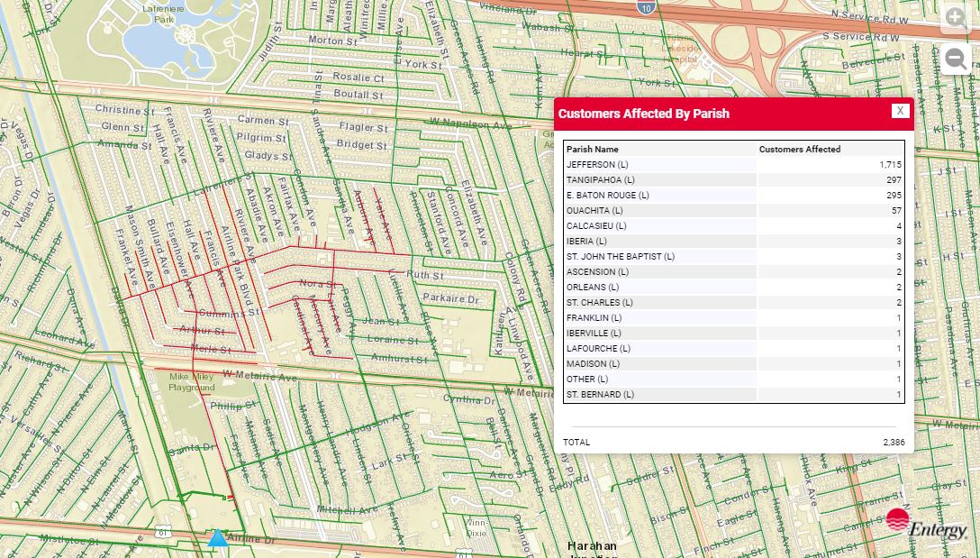The height and width of the screenshot is (558, 980).
Task: Click the Flagler St label on map
Action: (364, 127)
